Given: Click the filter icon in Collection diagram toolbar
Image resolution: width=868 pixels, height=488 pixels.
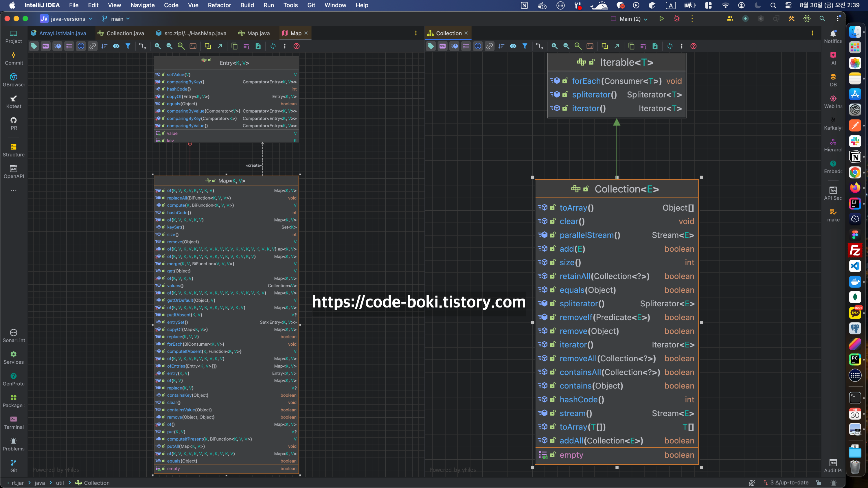Looking at the screenshot, I should tap(525, 46).
